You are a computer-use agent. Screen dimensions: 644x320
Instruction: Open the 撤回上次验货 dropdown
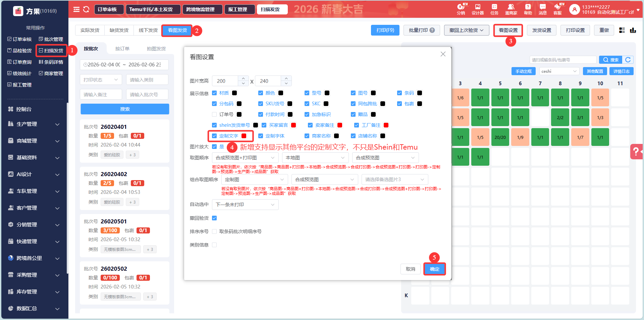466,30
